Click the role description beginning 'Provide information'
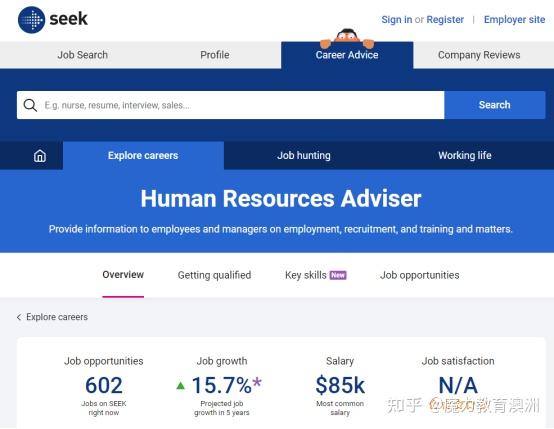The height and width of the screenshot is (429, 554). pos(281,229)
